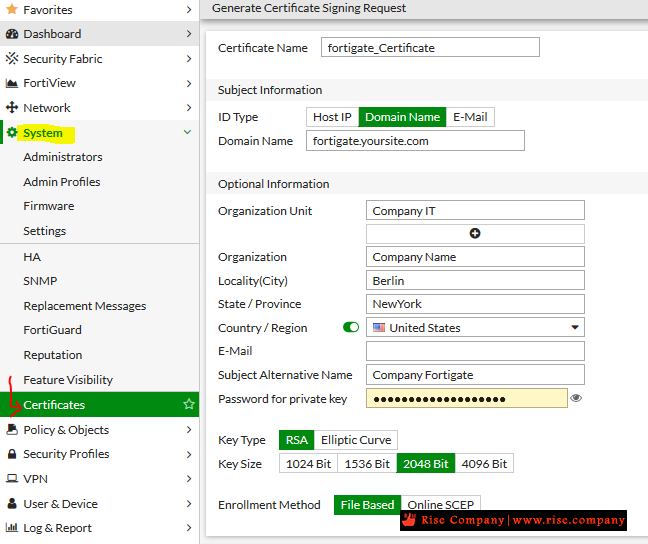Open Administrators under System
The height and width of the screenshot is (544, 648).
pos(63,157)
